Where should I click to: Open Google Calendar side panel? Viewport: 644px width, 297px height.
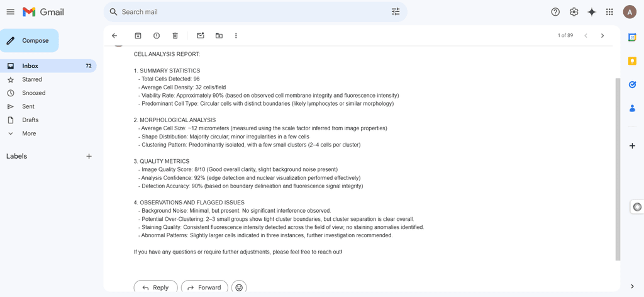point(632,37)
